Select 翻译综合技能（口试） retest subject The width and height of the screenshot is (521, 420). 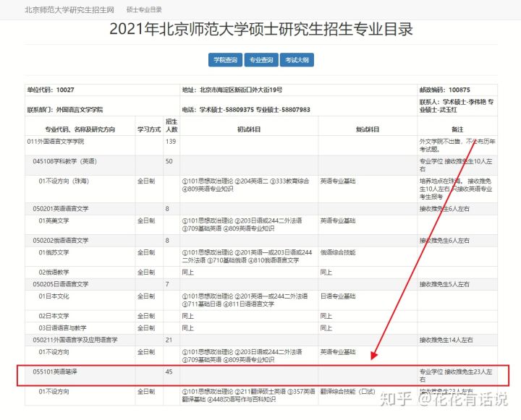348,392
